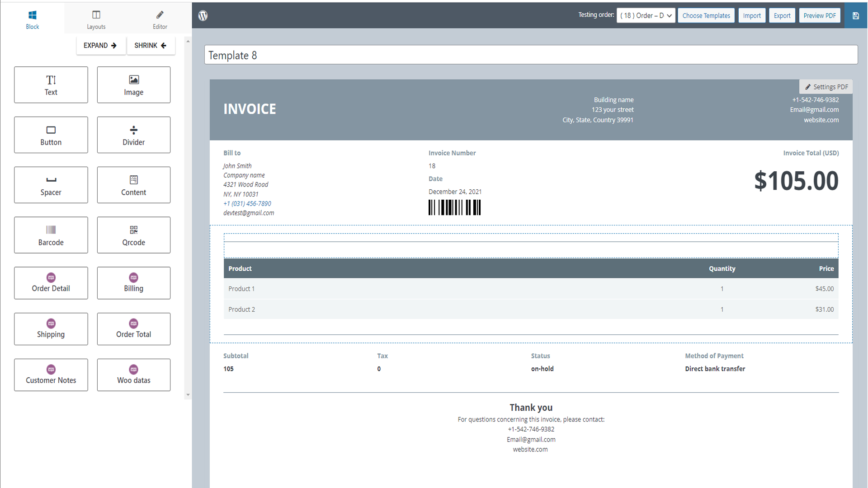Image resolution: width=868 pixels, height=488 pixels.
Task: Expand the block sidebar panel
Action: tap(100, 46)
